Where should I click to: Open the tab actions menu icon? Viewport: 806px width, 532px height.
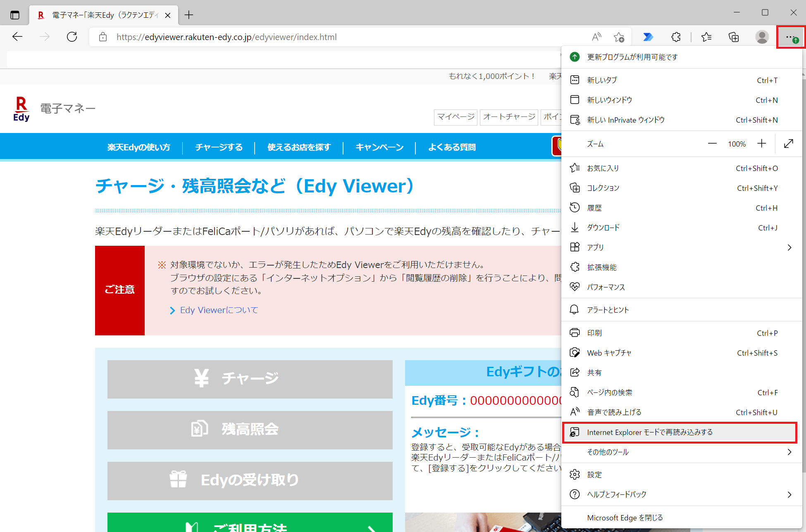click(x=15, y=15)
